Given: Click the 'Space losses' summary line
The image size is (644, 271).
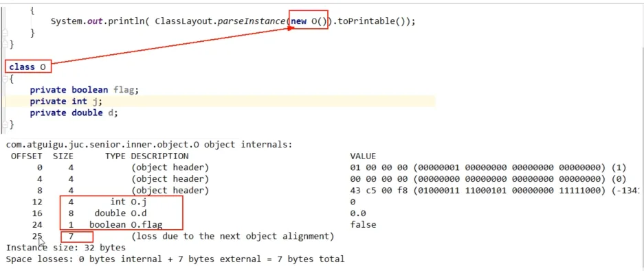Looking at the screenshot, I should tap(175, 259).
